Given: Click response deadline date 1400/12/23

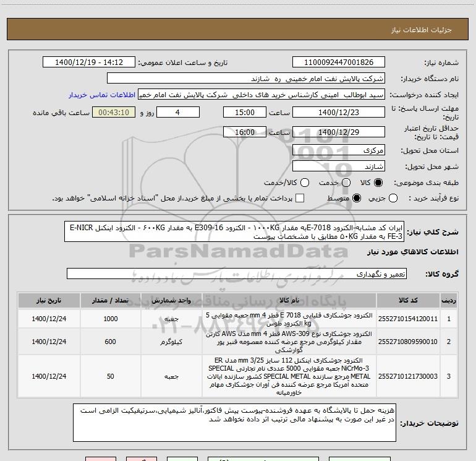Looking at the screenshot, I should [339, 113].
